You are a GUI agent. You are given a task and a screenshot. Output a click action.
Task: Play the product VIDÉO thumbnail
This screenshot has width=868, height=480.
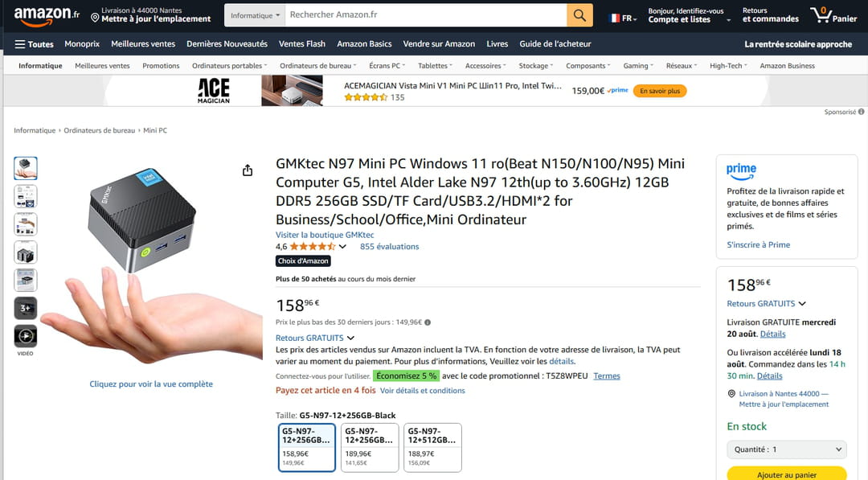tap(26, 336)
